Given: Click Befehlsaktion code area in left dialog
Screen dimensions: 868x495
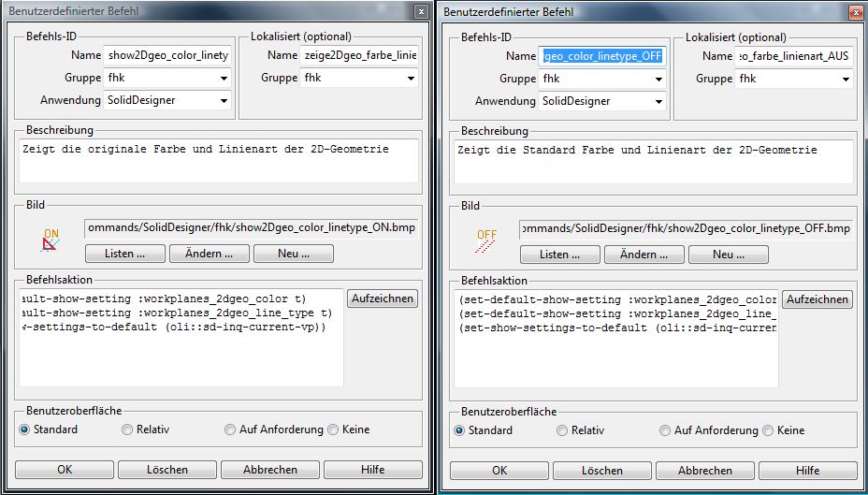Looking at the screenshot, I should tap(181, 337).
